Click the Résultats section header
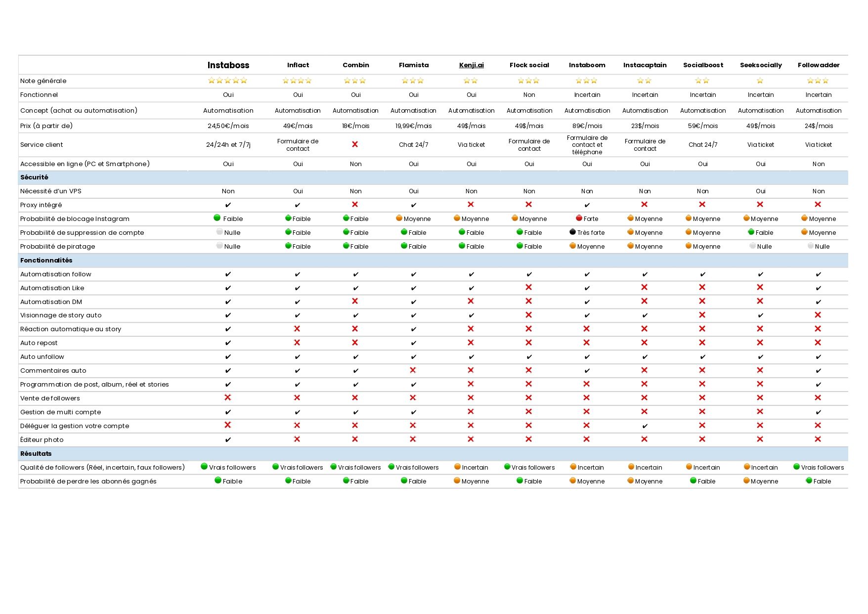The height and width of the screenshot is (614, 868). [433, 453]
